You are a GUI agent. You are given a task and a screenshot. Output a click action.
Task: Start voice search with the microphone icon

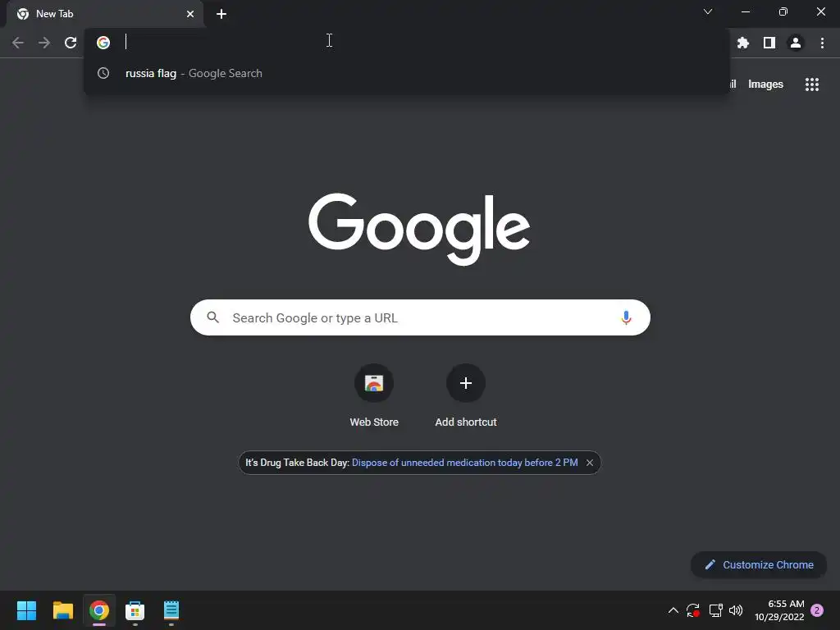coord(626,317)
